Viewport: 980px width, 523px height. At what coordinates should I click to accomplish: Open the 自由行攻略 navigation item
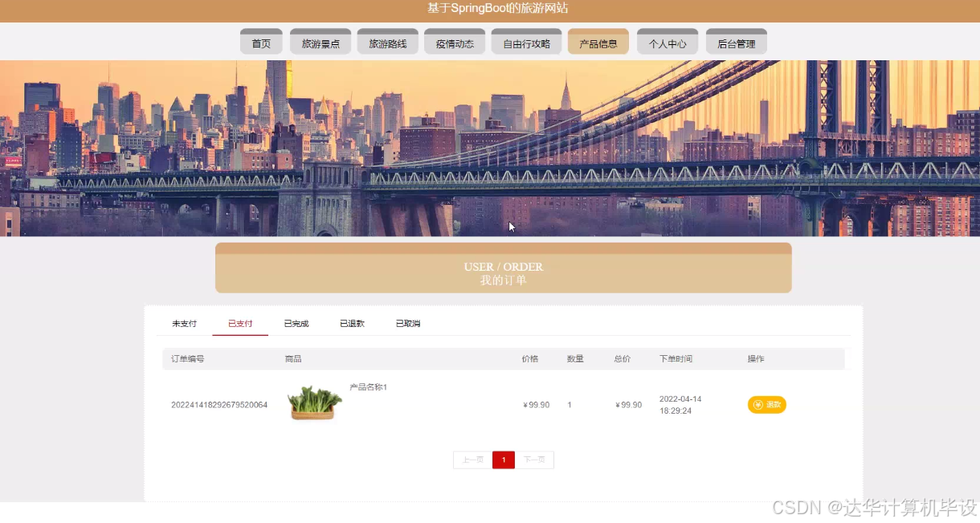525,42
